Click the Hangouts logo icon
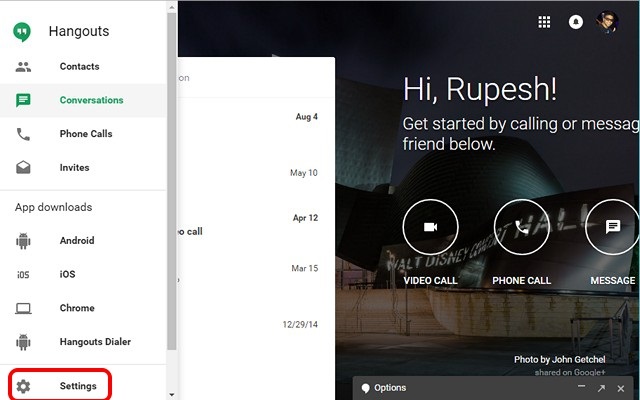640x400 pixels. pyautogui.click(x=22, y=31)
